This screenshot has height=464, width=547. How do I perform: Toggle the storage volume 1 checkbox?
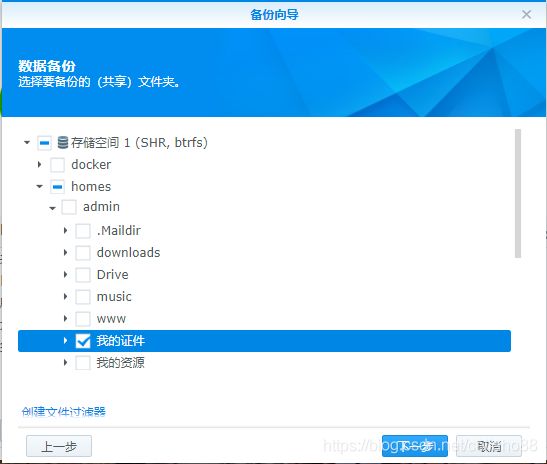(44, 143)
